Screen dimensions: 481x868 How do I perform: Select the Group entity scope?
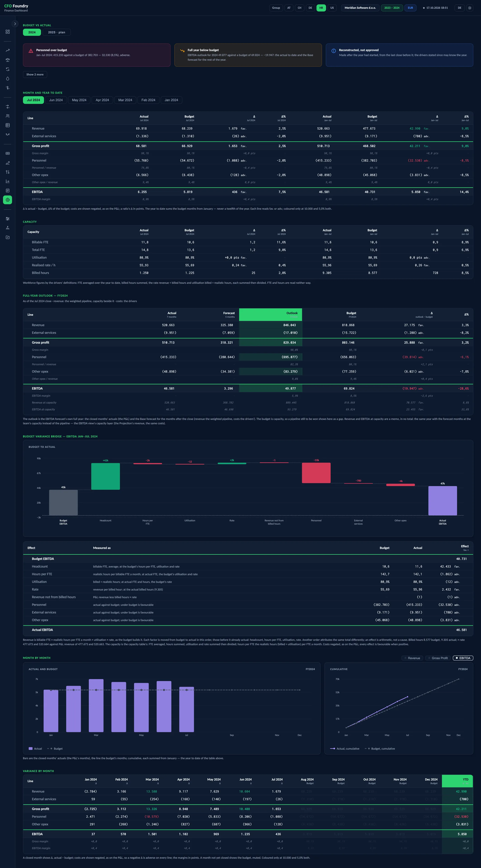(276, 8)
